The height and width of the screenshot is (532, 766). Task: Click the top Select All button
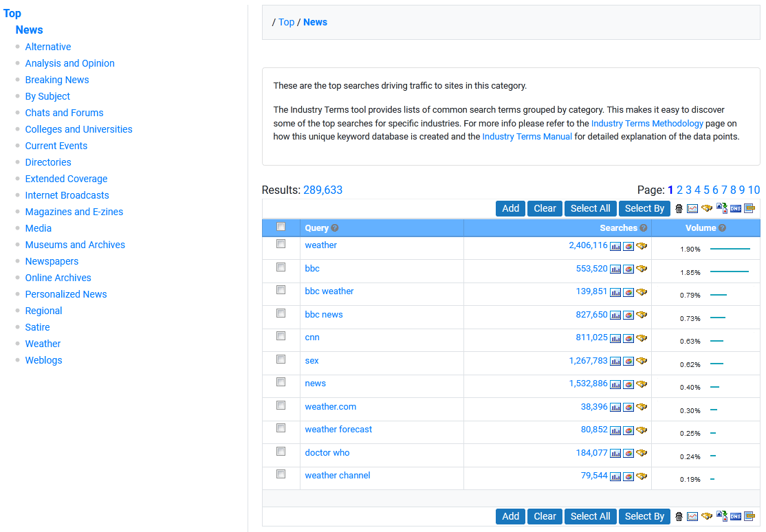pyautogui.click(x=590, y=208)
